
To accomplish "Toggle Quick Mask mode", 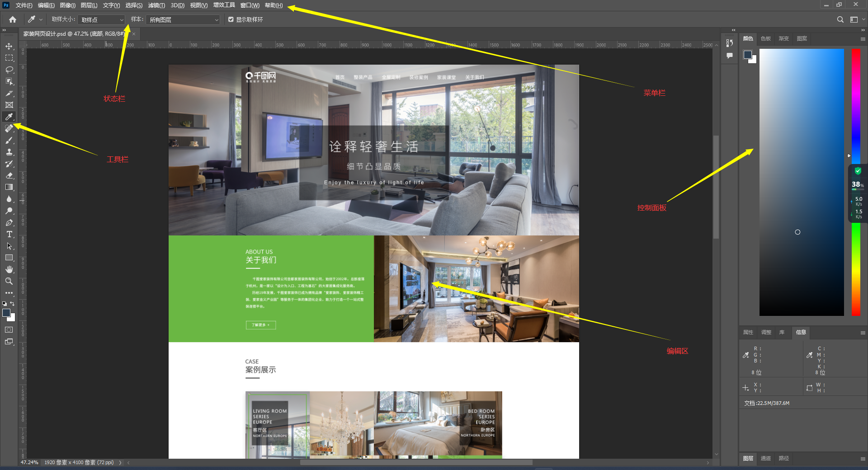I will pyautogui.click(x=9, y=330).
